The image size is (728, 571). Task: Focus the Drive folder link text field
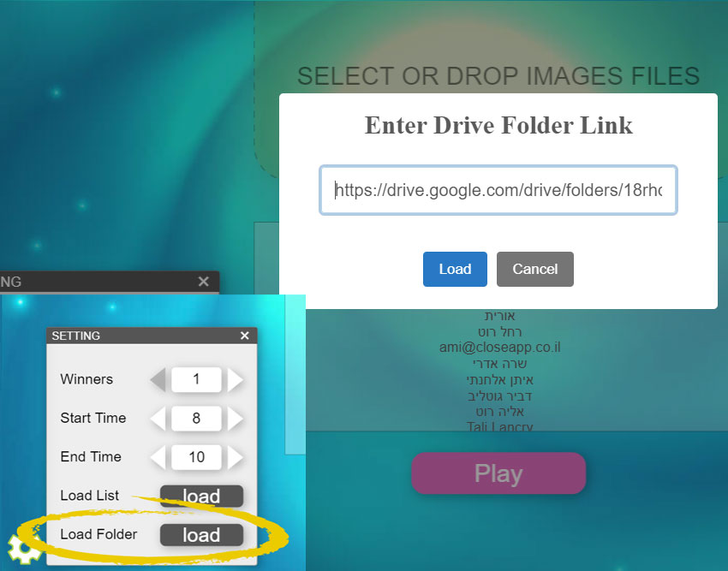point(498,190)
